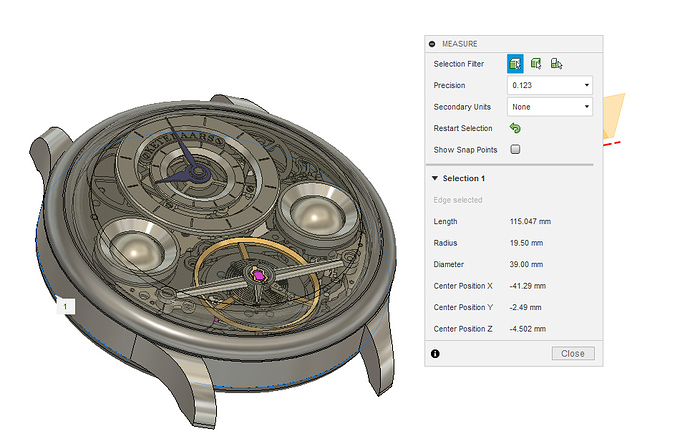Click the green Restart Selection arrow
The image size is (690, 448).
point(516,128)
